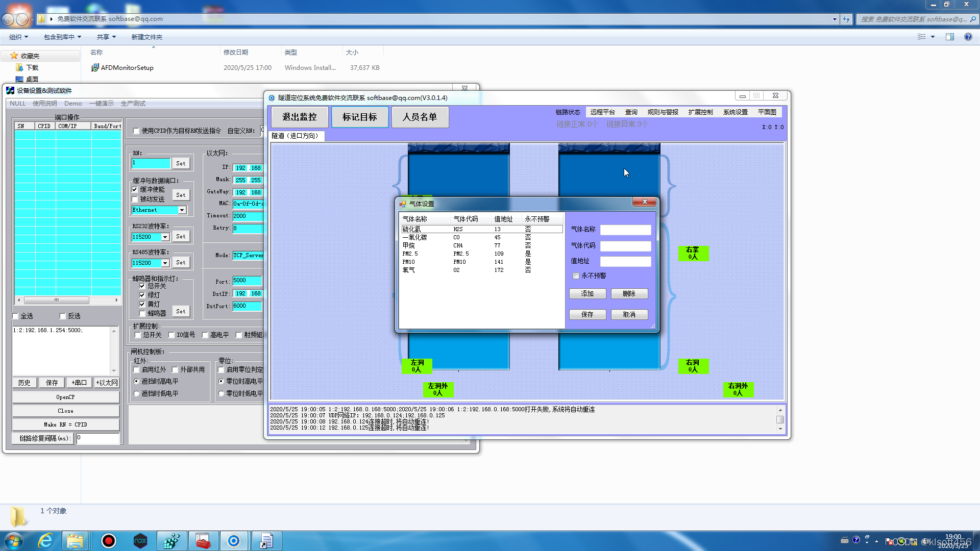980x551 pixels.
Task: Open the 系统设置 menu
Action: tap(735, 112)
